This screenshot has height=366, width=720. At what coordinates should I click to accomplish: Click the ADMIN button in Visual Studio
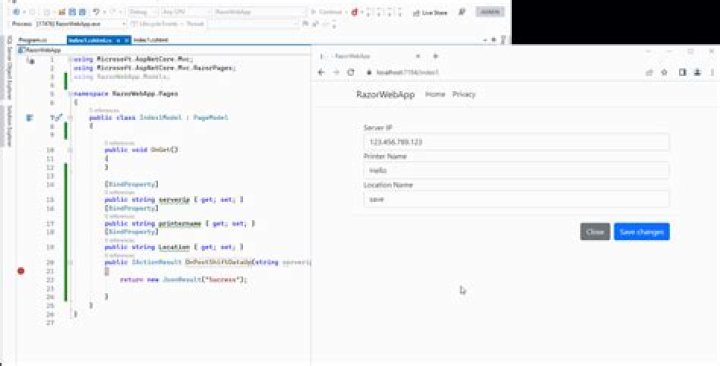pyautogui.click(x=490, y=12)
